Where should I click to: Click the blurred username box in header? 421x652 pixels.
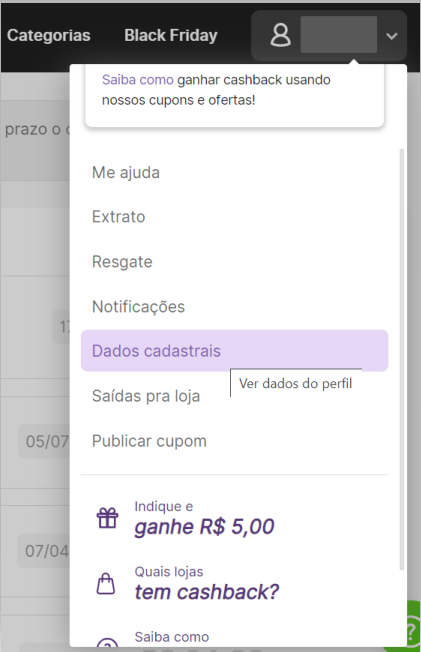pyautogui.click(x=339, y=35)
